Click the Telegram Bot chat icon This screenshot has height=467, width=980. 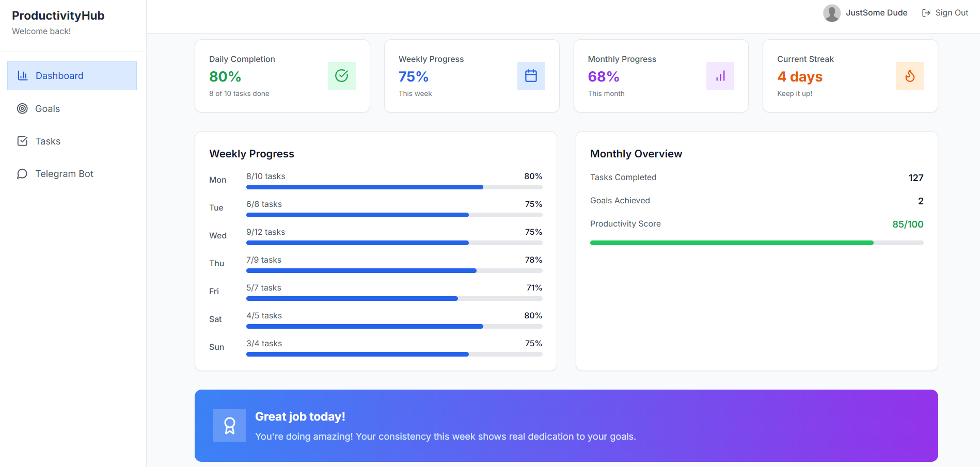click(x=22, y=173)
